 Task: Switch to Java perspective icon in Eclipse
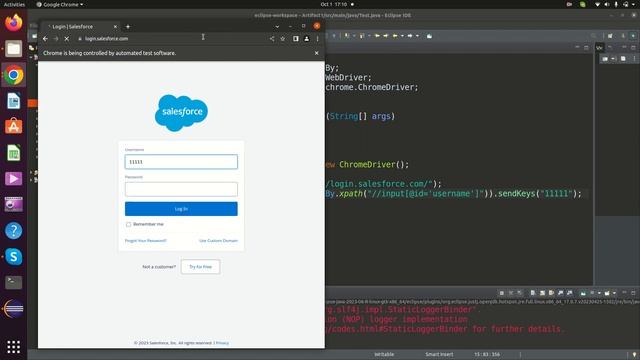pyautogui.click(x=633, y=36)
